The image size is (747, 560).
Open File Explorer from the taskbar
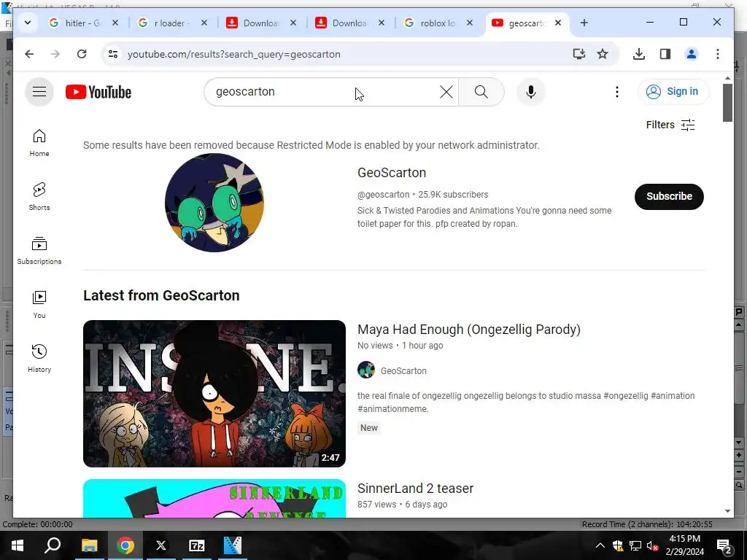[89, 545]
